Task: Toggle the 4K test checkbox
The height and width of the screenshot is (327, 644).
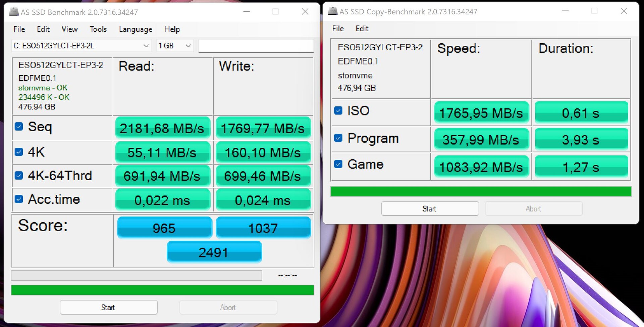Action: [x=19, y=152]
